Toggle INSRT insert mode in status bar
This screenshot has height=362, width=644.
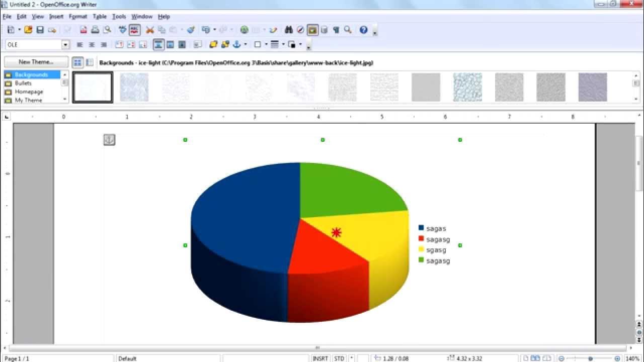[320, 358]
